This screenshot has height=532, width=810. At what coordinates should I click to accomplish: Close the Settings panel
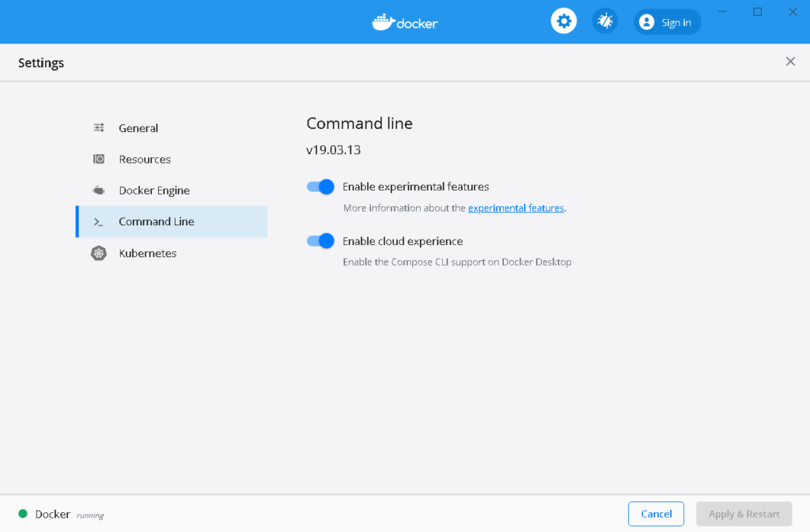[x=790, y=61]
